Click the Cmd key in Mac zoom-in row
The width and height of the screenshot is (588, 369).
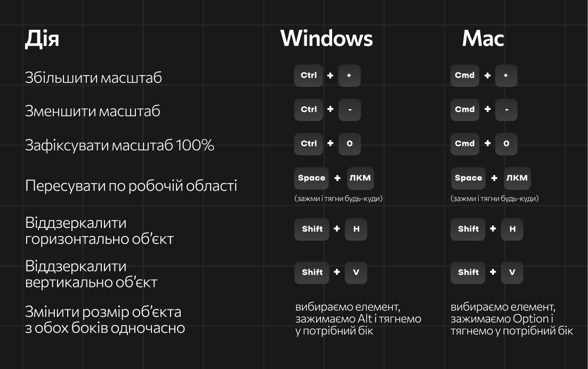point(465,76)
